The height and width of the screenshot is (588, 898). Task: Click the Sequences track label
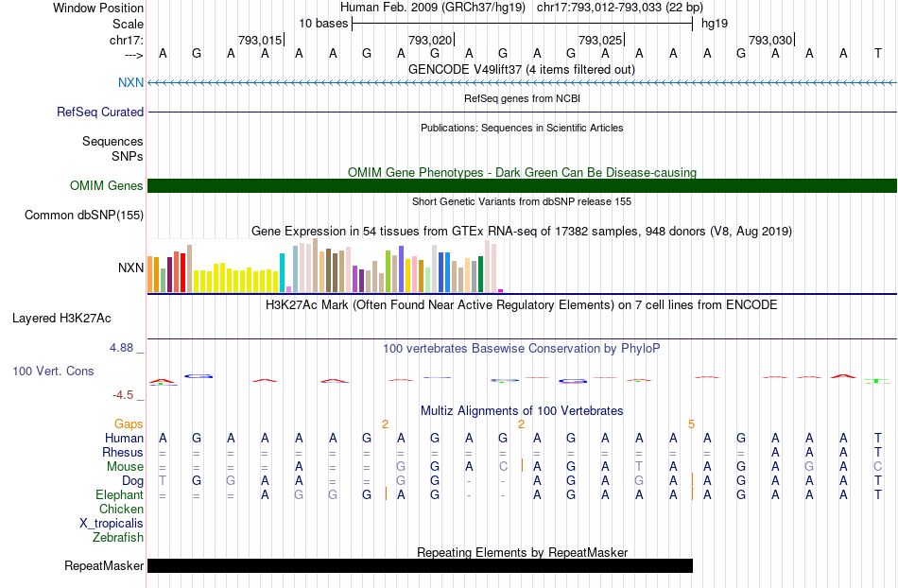(112, 141)
